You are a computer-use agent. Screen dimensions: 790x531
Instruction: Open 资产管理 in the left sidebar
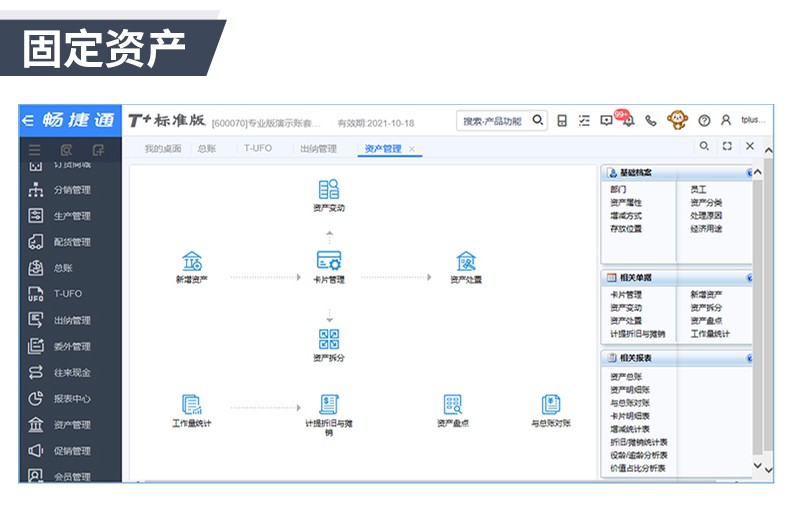coord(71,425)
